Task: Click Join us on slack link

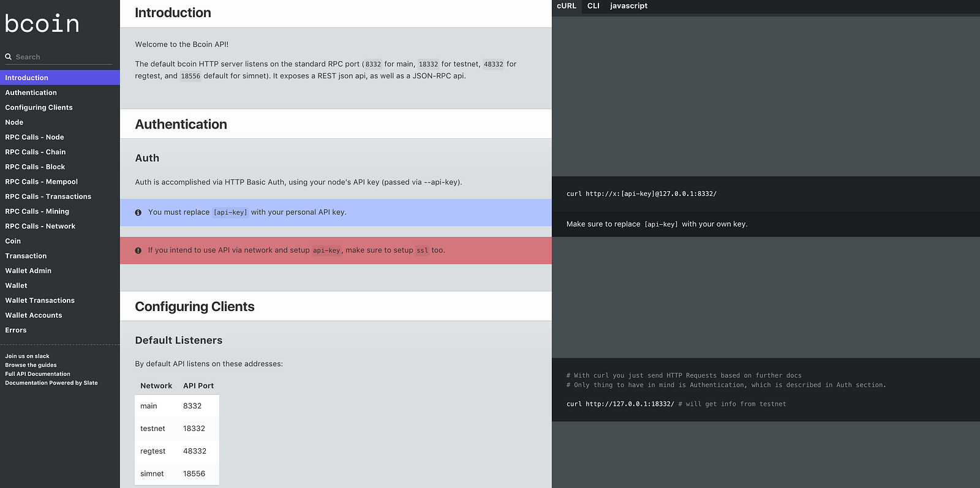Action: point(28,356)
